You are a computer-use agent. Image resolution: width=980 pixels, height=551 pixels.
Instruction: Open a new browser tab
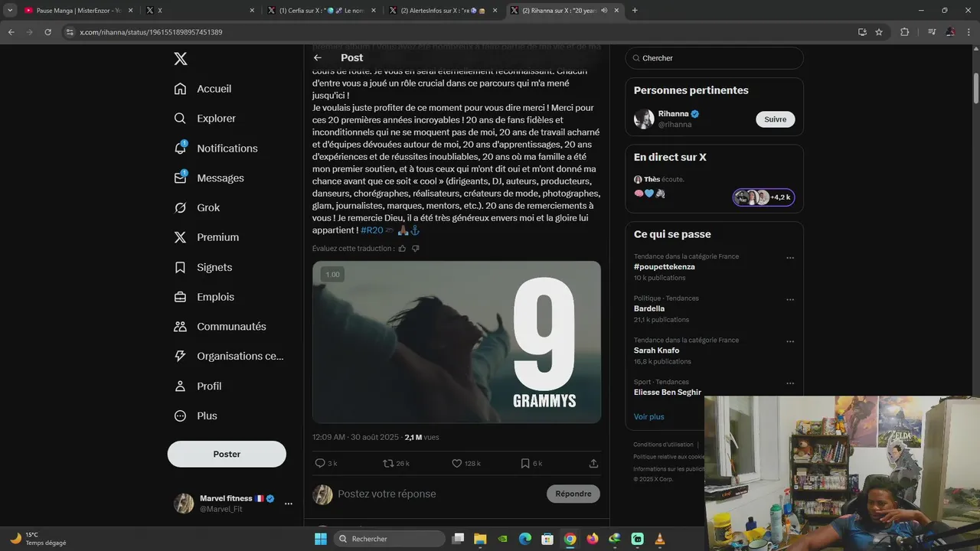[x=635, y=10]
